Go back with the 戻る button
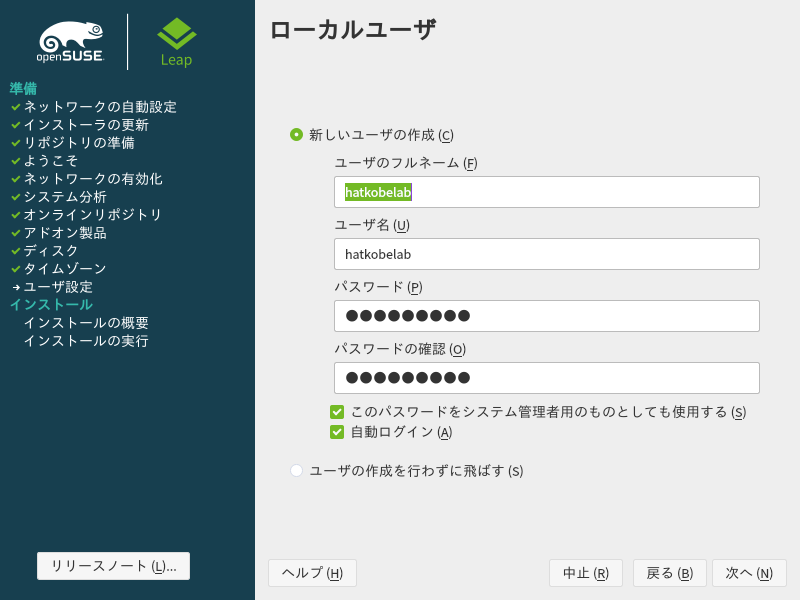Viewport: 800px width, 600px height. click(669, 572)
